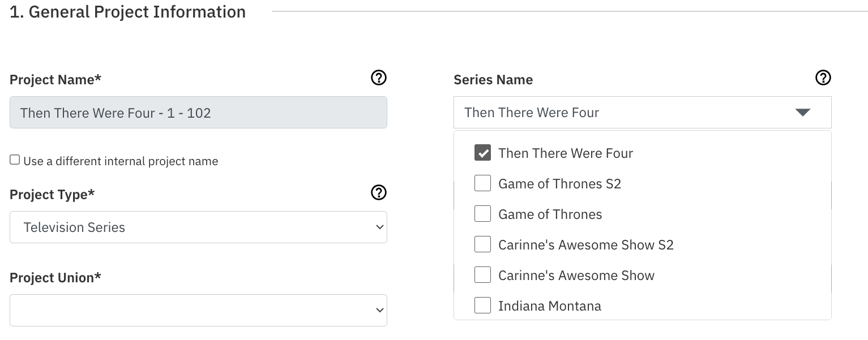Open the Project Union dropdown

pos(198,310)
